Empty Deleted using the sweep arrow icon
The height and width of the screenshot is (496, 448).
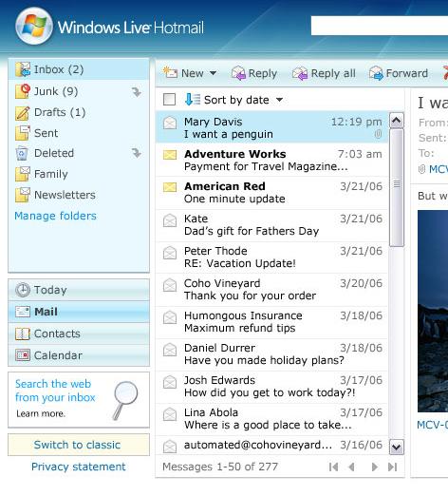137,153
